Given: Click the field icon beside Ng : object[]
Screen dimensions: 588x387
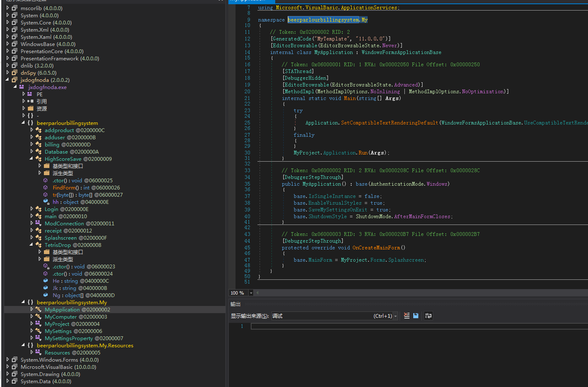Looking at the screenshot, I should coord(46,295).
